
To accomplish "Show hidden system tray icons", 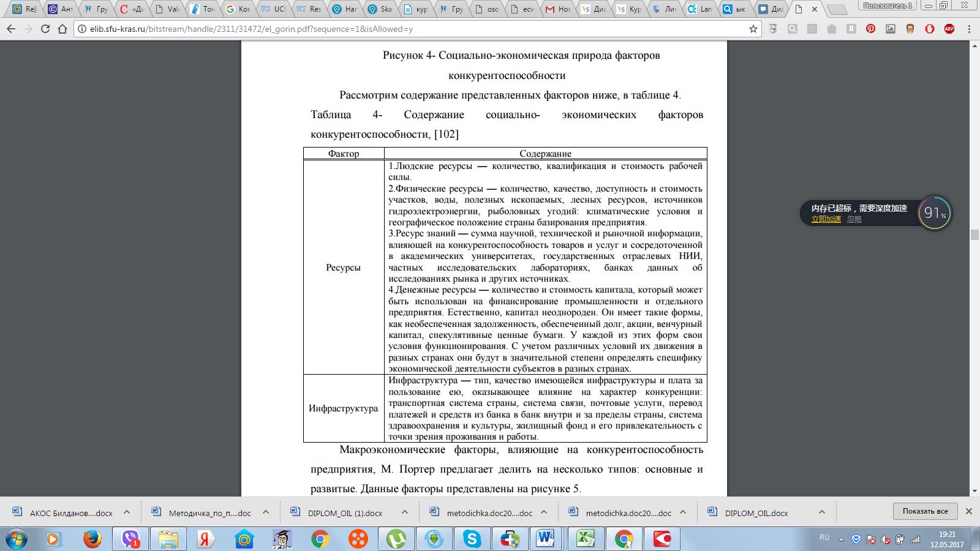I will (x=841, y=539).
